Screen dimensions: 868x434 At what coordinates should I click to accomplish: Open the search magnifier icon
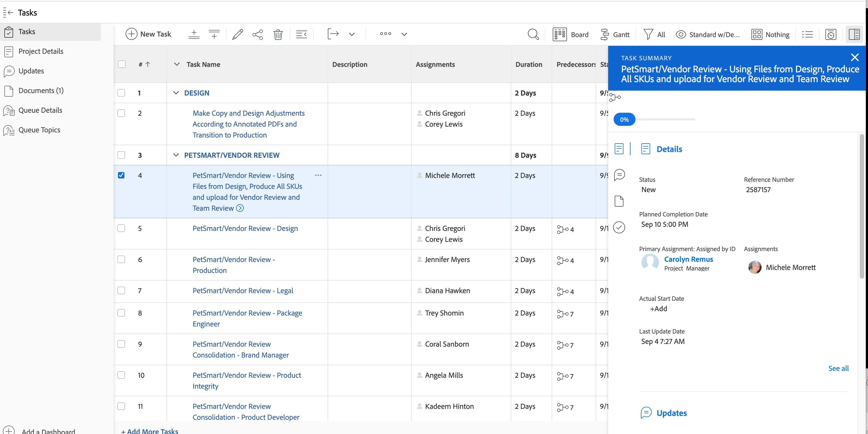point(533,34)
